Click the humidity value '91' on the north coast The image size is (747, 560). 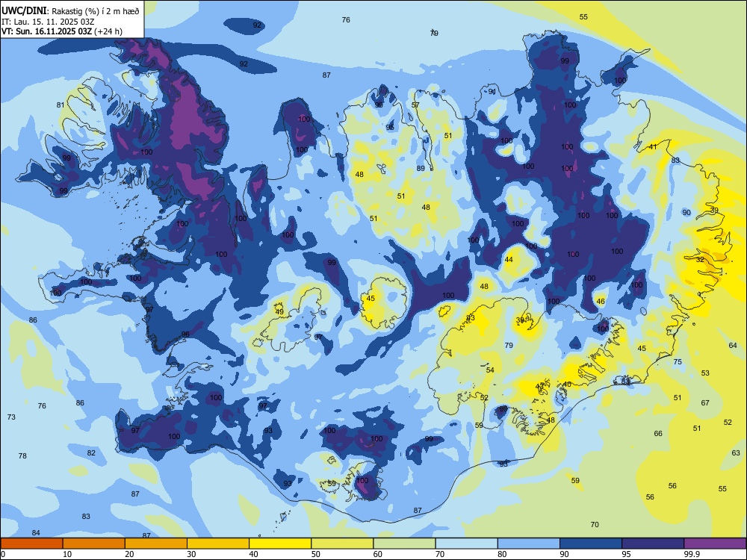(492, 91)
